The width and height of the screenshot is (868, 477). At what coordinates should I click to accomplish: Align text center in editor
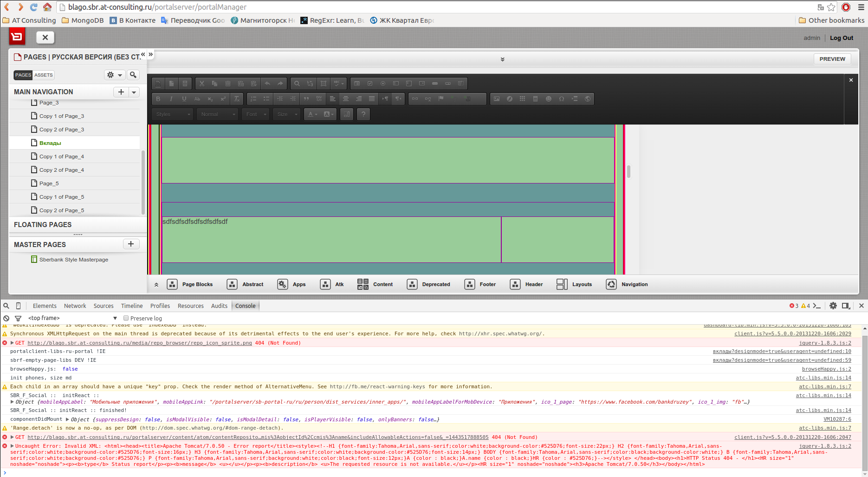pyautogui.click(x=346, y=99)
